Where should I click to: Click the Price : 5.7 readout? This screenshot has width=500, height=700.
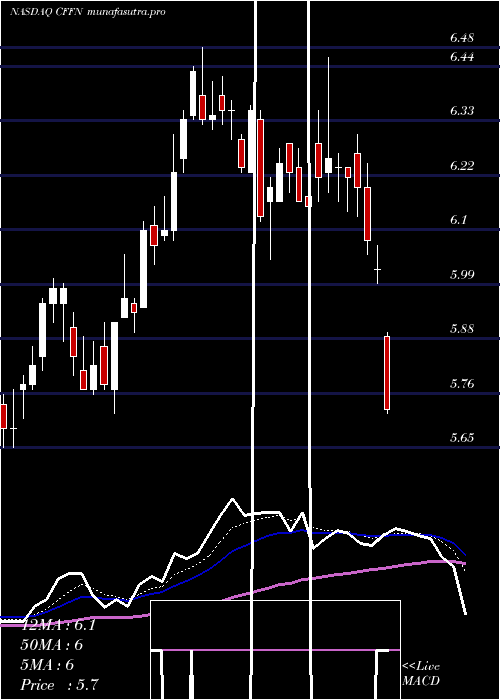59,684
